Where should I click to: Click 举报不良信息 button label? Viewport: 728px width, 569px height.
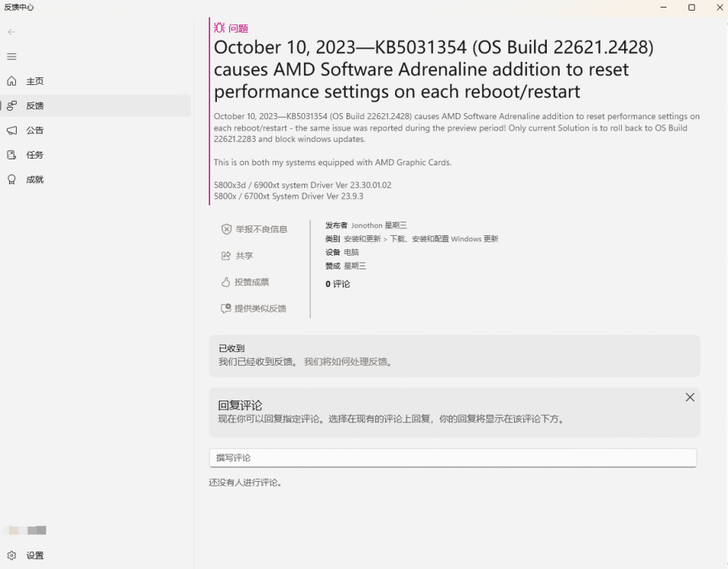pos(262,229)
